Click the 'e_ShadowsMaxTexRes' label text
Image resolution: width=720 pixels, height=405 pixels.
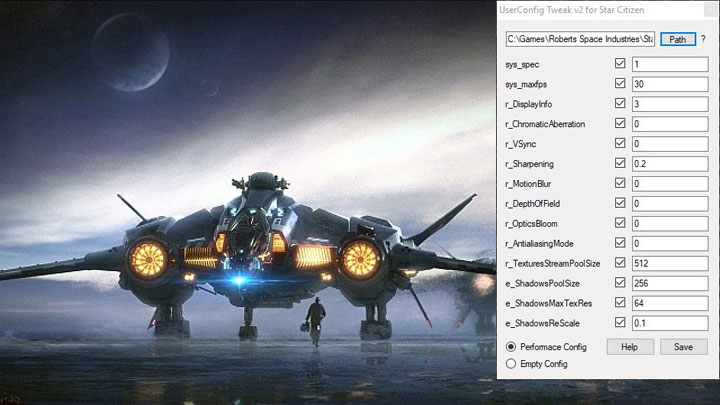pyautogui.click(x=549, y=304)
